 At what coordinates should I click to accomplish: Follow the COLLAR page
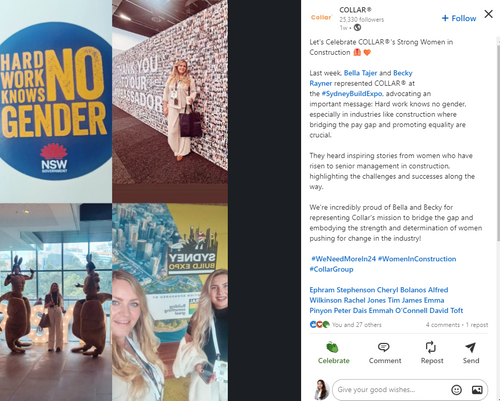pos(459,18)
